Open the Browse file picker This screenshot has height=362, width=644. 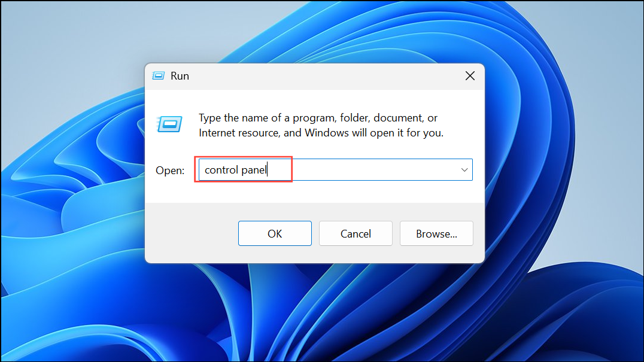point(436,233)
